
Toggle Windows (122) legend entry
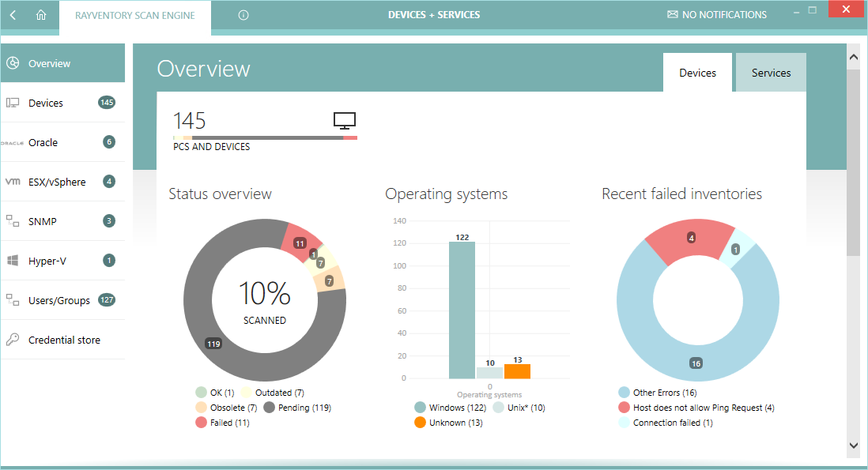coord(451,408)
